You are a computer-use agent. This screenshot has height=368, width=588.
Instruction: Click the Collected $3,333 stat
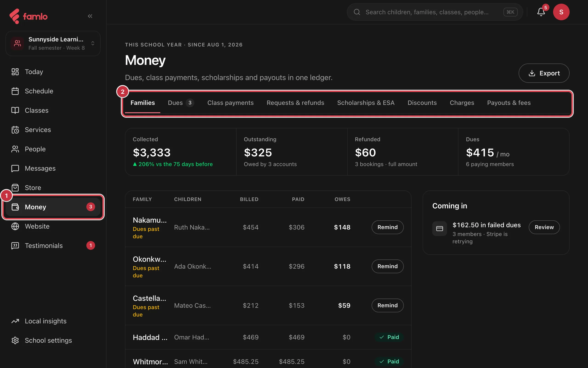point(181,152)
